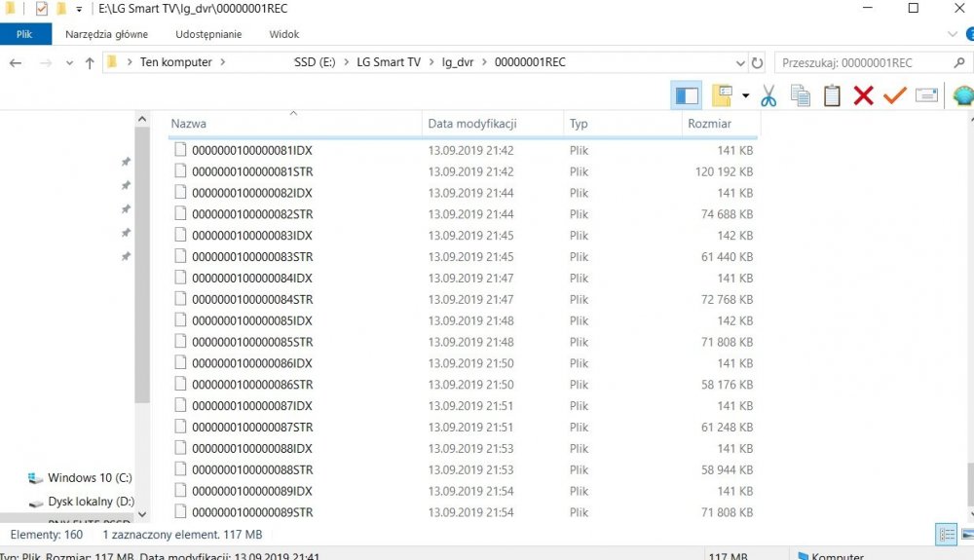
Task: Sort files by the Rozmiar column
Action: point(709,124)
